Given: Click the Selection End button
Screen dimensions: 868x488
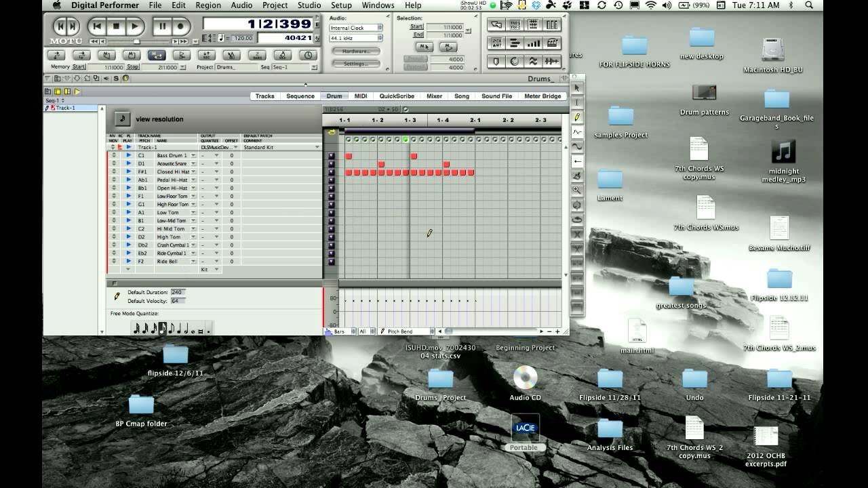Looking at the screenshot, I should click(418, 35).
